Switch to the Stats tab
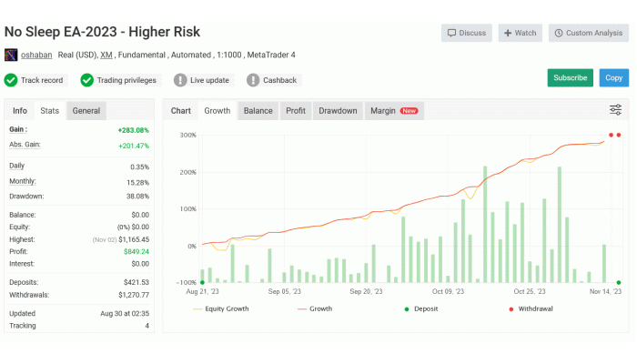Image resolution: width=637 pixels, height=364 pixels. (x=49, y=111)
